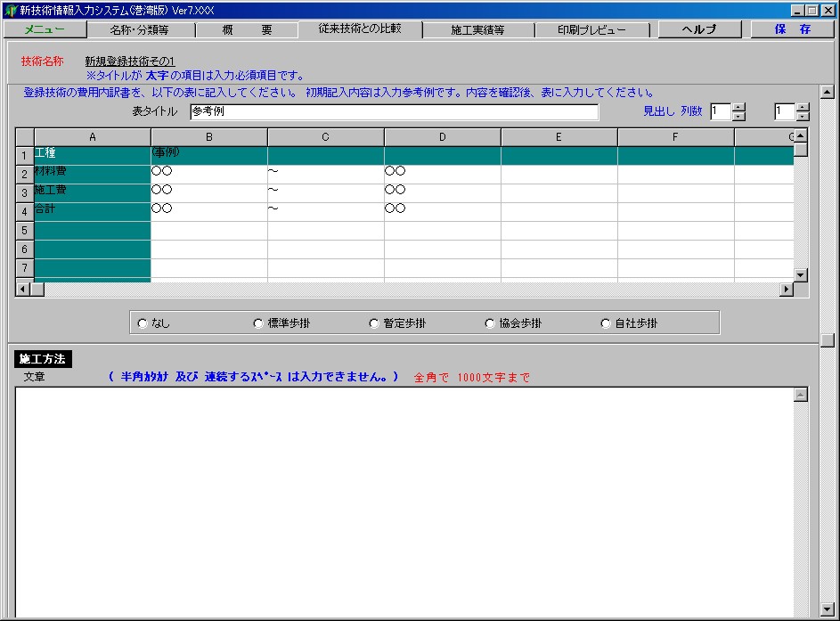The width and height of the screenshot is (840, 621).
Task: Click the page scroll up arrow on the right edge
Action: (826, 92)
